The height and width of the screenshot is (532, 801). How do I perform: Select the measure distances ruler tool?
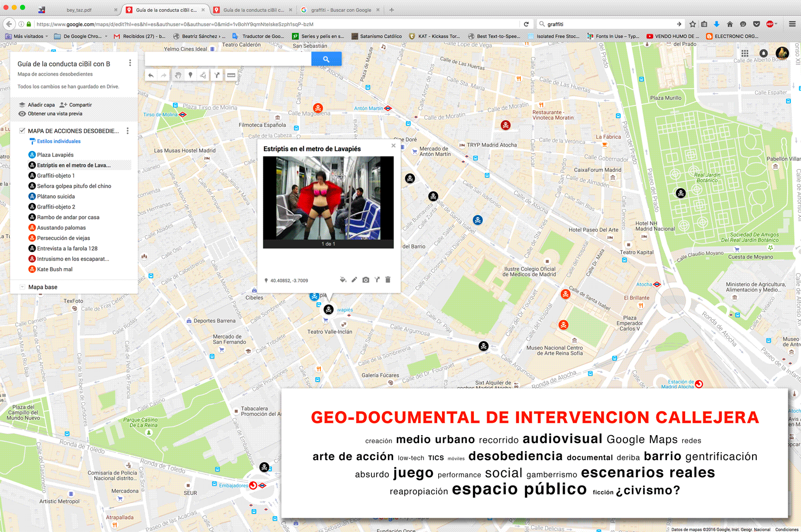tap(231, 76)
